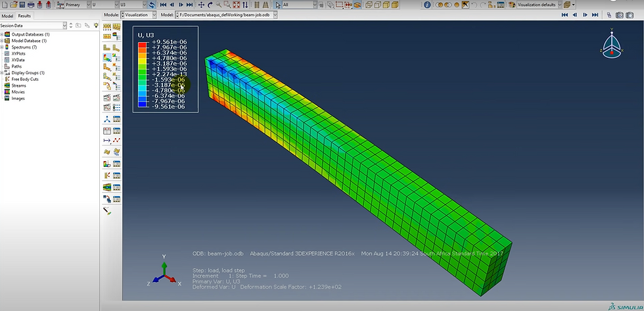Toggle the hidden-line render style cube

pos(378,5)
